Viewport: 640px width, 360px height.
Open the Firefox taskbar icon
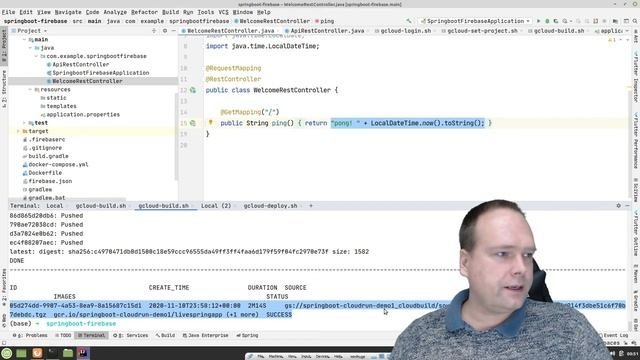[37, 353]
